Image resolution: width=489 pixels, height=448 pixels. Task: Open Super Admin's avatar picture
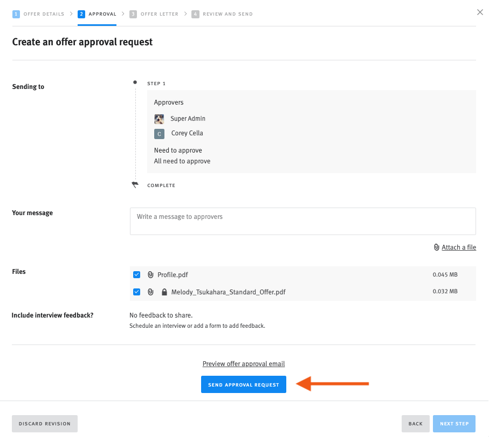tap(159, 118)
